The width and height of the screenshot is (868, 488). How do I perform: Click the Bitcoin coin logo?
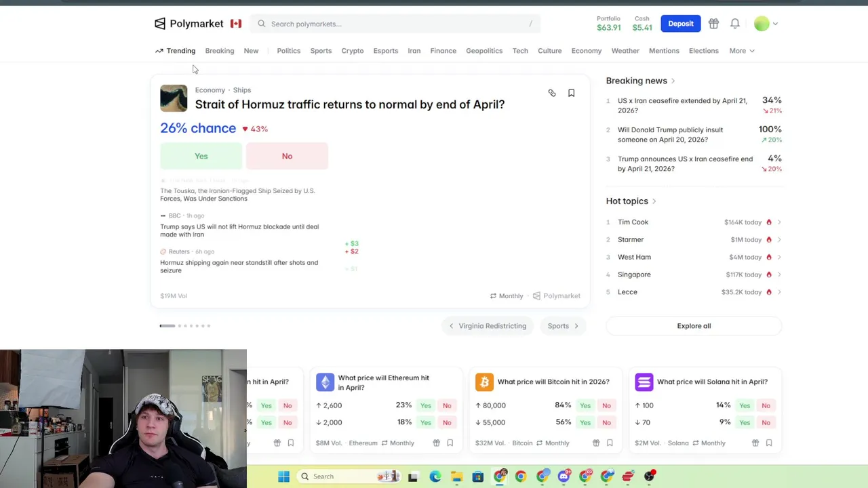(x=484, y=382)
